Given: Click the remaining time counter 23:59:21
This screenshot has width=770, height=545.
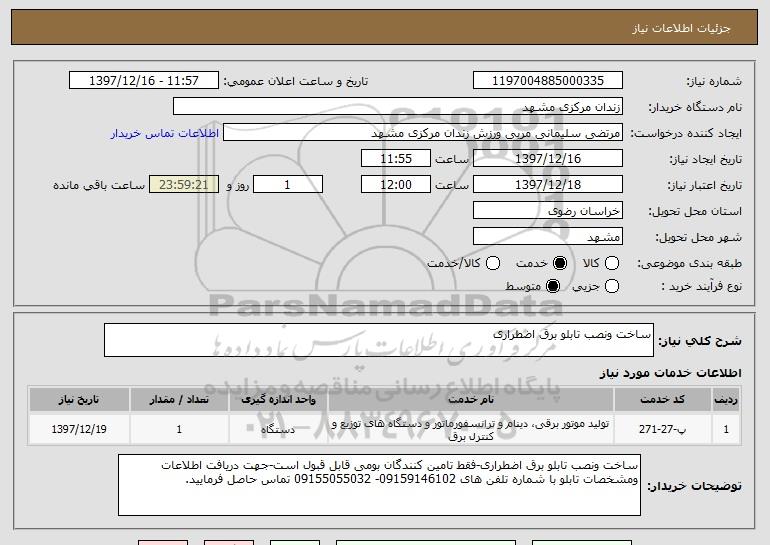Looking at the screenshot, I should click(x=184, y=185).
